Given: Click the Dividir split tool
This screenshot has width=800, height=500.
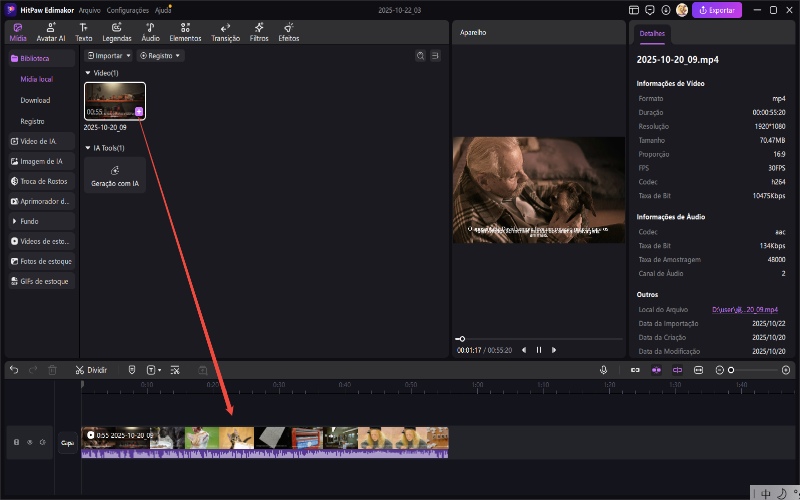Looking at the screenshot, I should pos(91,370).
